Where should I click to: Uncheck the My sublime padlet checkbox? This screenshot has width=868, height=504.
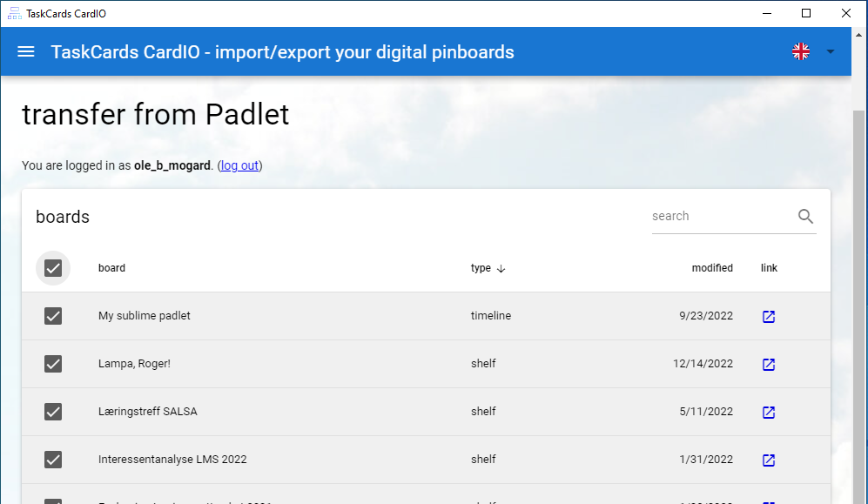tap(53, 316)
